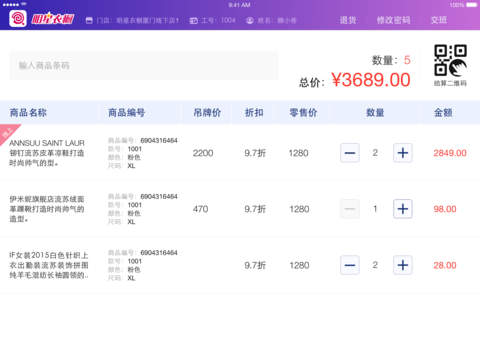
Task: Open 修改密码 (change password)
Action: (x=393, y=20)
